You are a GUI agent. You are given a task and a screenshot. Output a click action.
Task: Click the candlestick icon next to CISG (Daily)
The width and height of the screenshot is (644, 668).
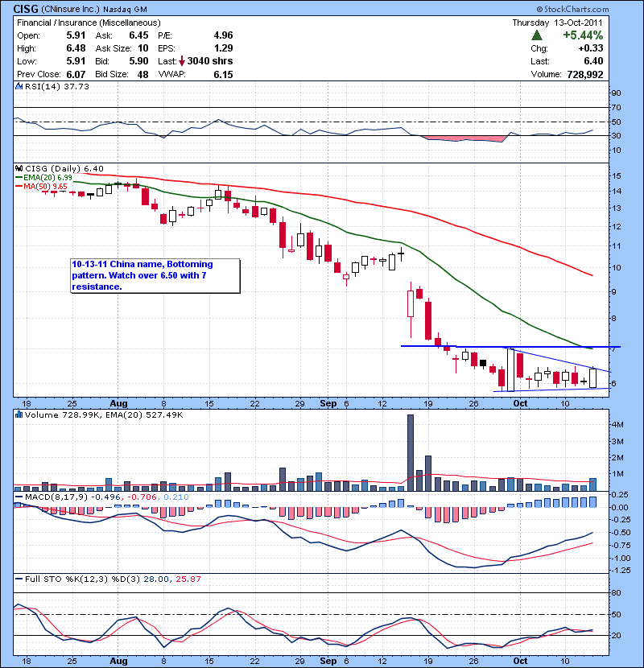pos(19,169)
